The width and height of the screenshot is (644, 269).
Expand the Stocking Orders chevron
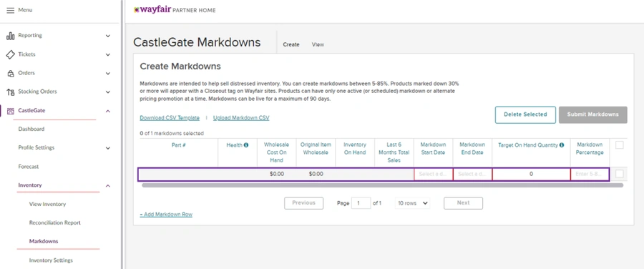(x=108, y=92)
